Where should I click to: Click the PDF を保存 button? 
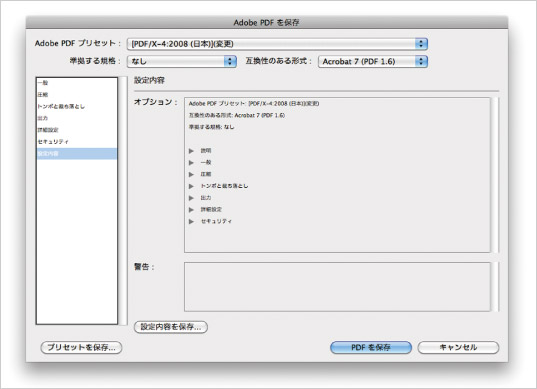point(371,347)
